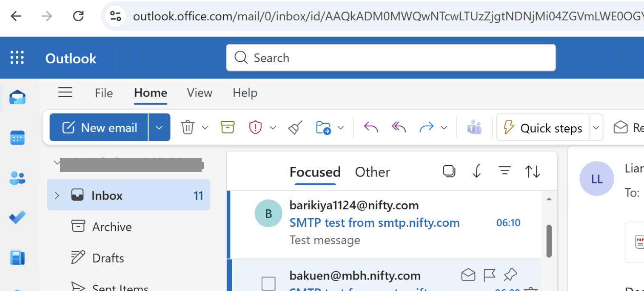Open the To Do checkmark app
644x291 pixels.
[x=17, y=217]
